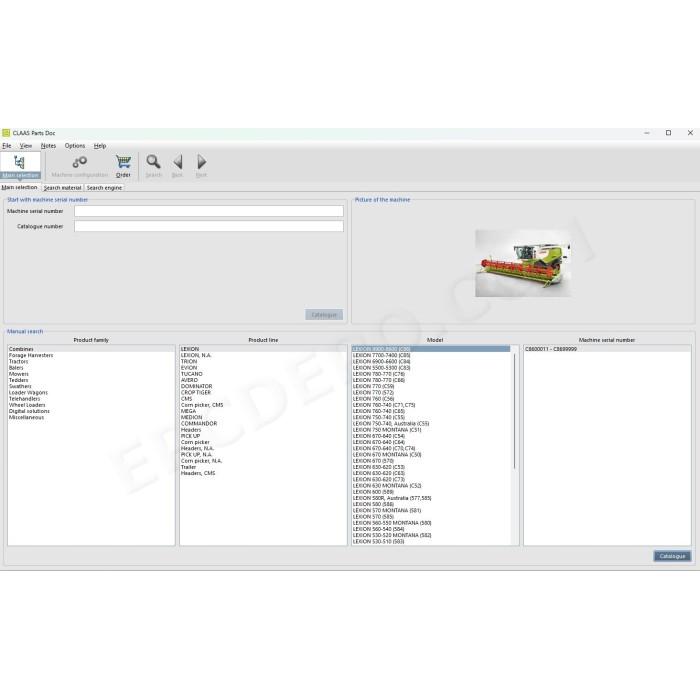Viewport: 700px width, 700px height.
Task: Select model LEXION 530-510 (583)
Action: (431, 542)
